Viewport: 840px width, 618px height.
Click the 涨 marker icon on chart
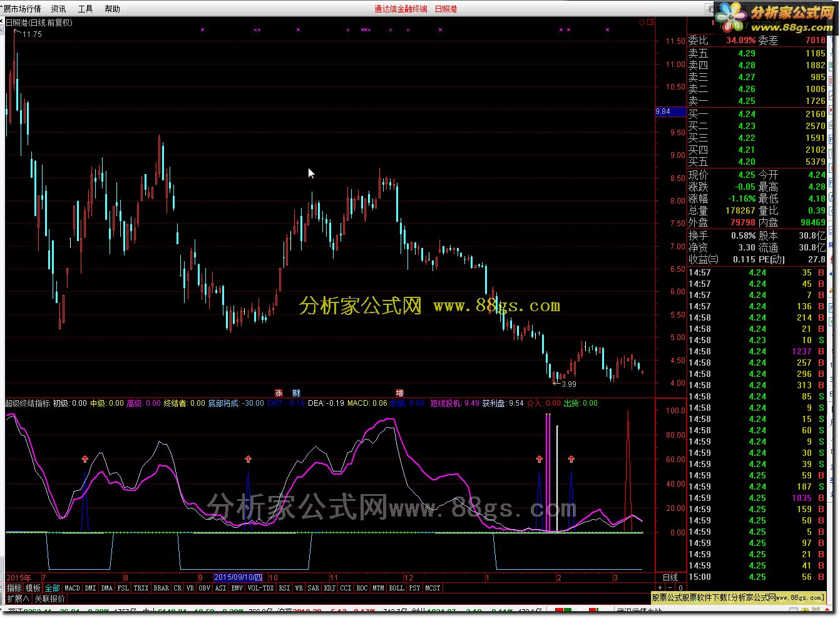(279, 393)
